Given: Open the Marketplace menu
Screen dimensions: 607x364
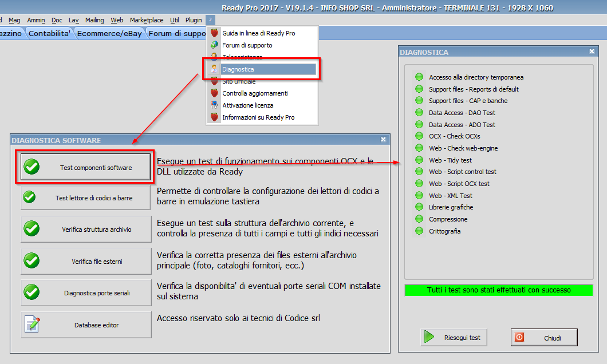Looking at the screenshot, I should pyautogui.click(x=147, y=20).
